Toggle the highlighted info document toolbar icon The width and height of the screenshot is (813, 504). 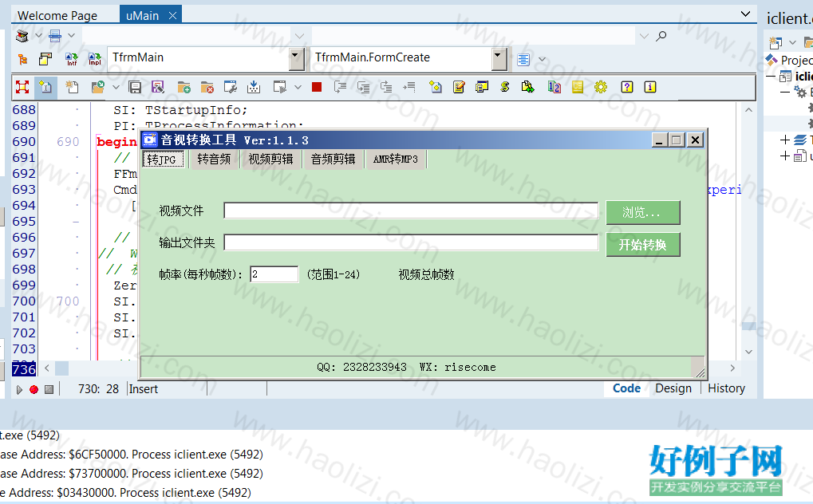(45, 87)
